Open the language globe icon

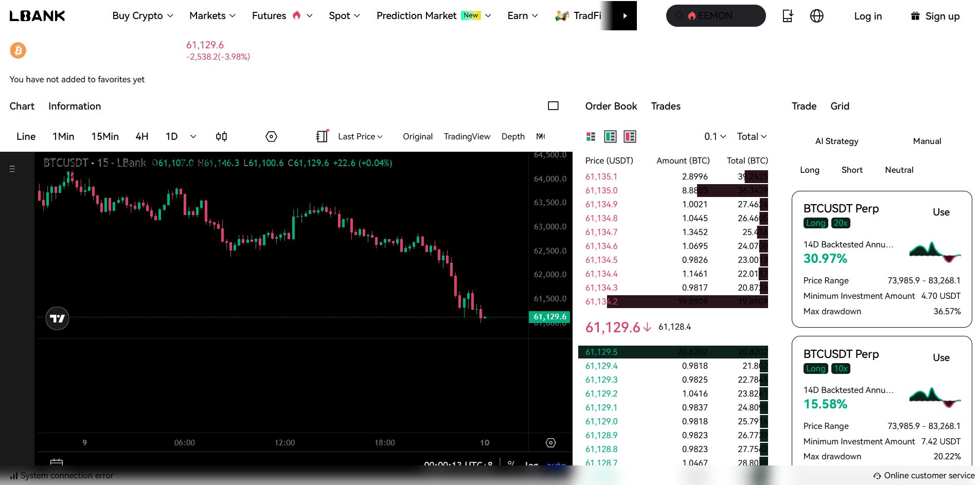pos(816,16)
